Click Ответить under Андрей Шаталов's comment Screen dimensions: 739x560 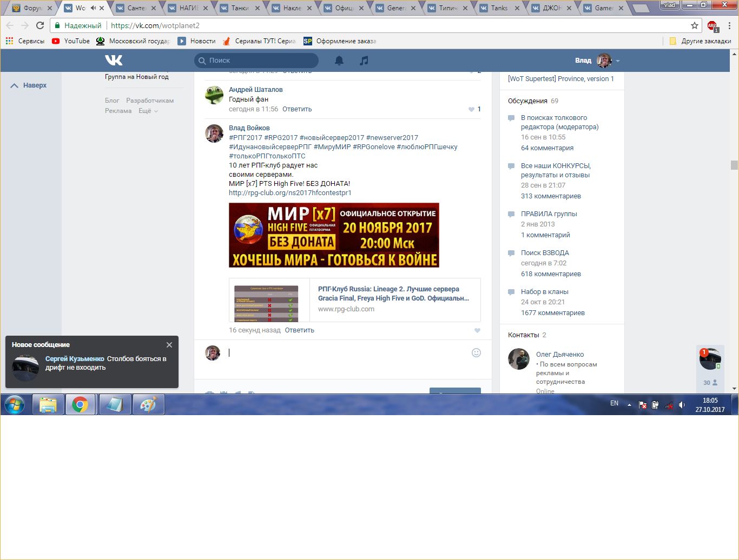[x=297, y=109]
